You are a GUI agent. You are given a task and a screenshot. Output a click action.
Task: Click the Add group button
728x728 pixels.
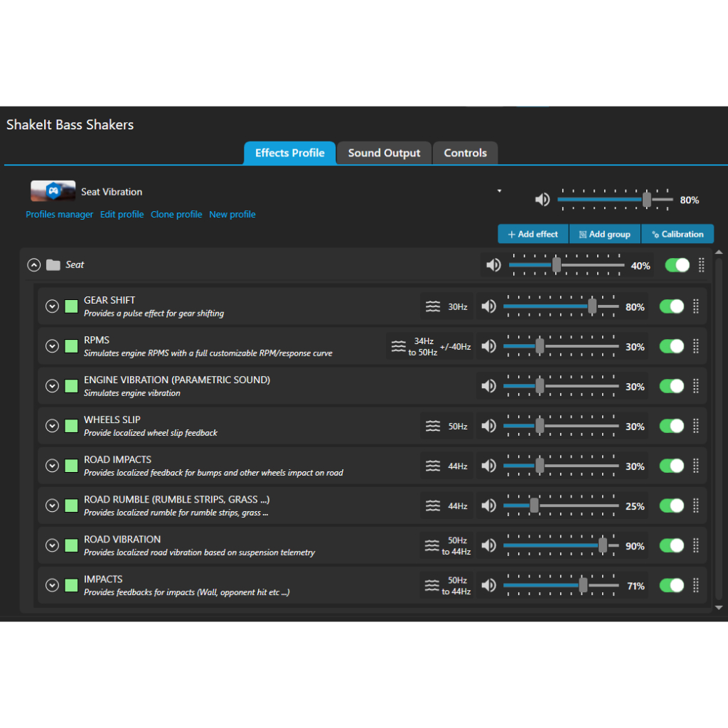(x=604, y=234)
